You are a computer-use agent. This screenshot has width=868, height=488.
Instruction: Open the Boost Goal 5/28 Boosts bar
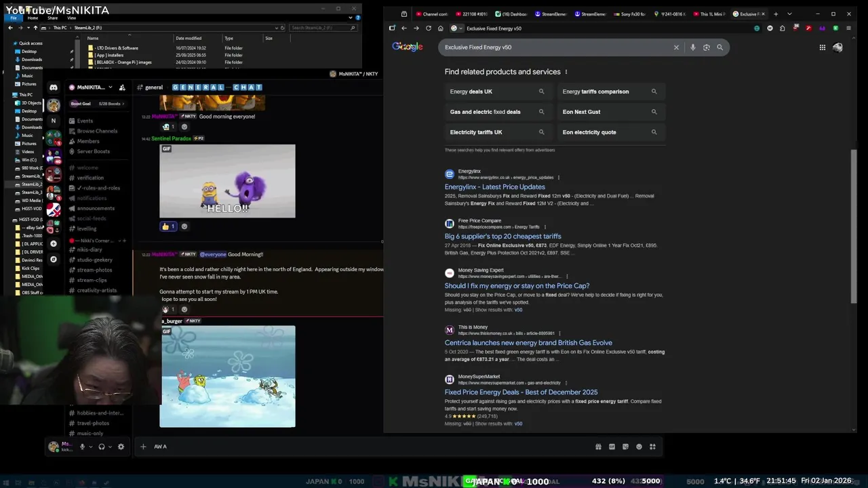[98, 104]
